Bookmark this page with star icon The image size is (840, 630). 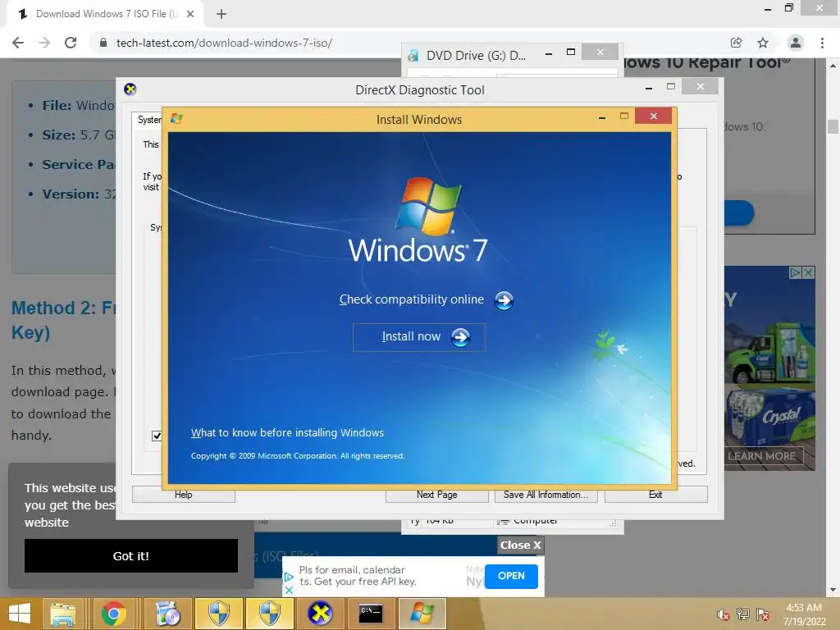pyautogui.click(x=763, y=43)
